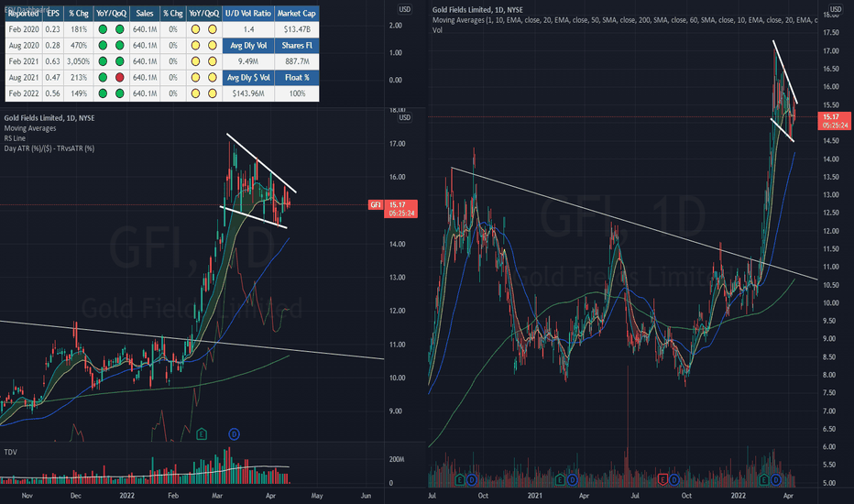Click the 17.50 label on right price axis
This screenshot has height=504, width=854.
coord(831,33)
